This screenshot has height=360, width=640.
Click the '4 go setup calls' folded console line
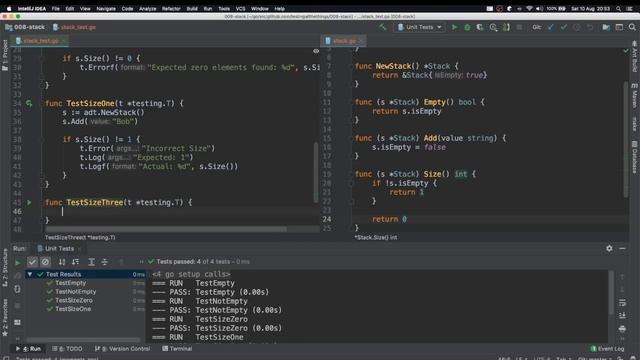click(191, 274)
